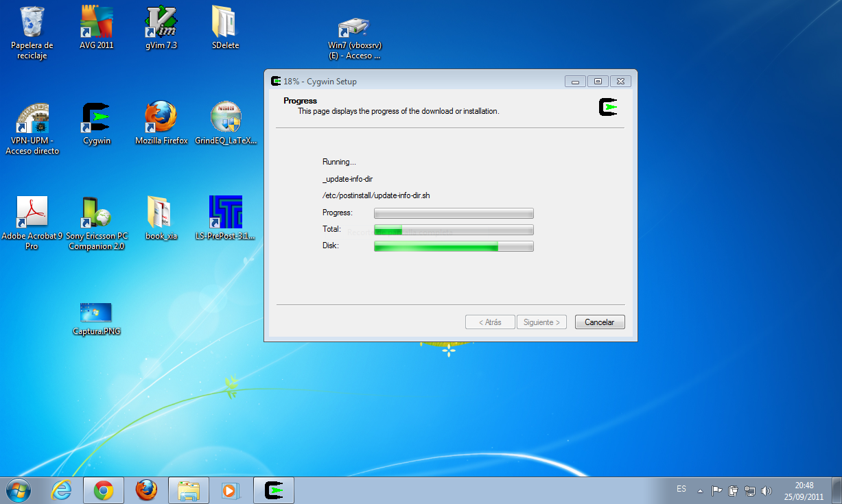Viewport: 842px width, 504px height.
Task: Open the Papelera de reciclaje desktop icon
Action: click(x=32, y=32)
